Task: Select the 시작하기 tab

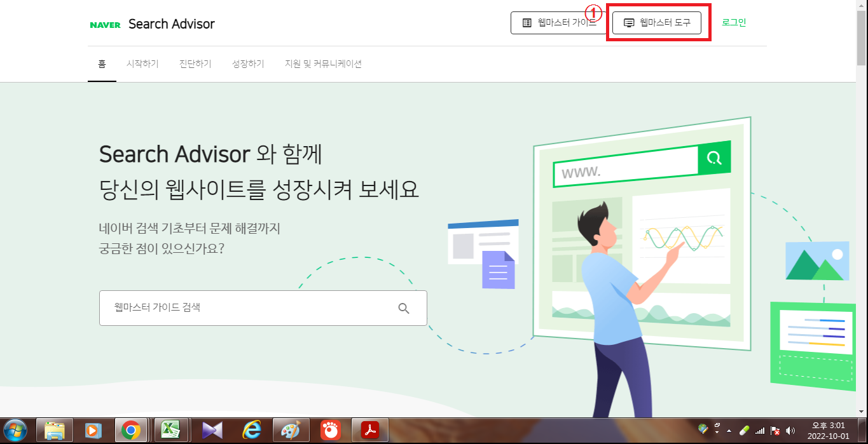Action: point(142,64)
